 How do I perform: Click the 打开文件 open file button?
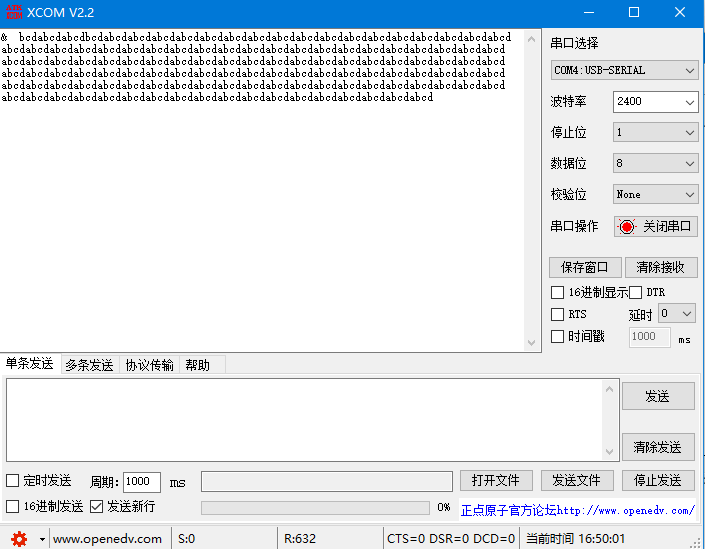[x=496, y=481]
